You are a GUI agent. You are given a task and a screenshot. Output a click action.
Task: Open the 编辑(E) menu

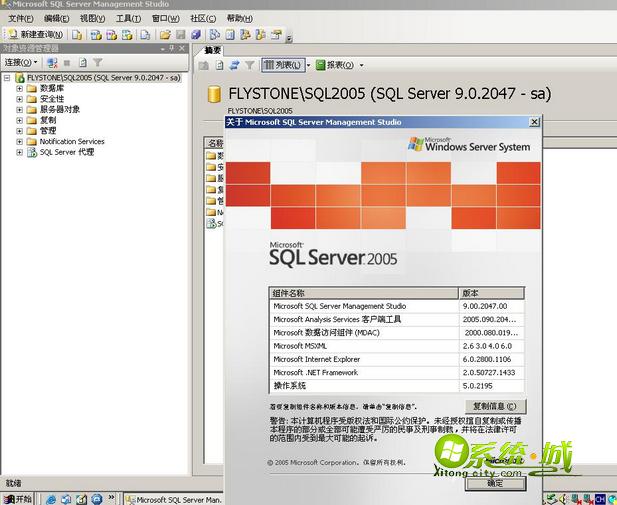pos(56,18)
